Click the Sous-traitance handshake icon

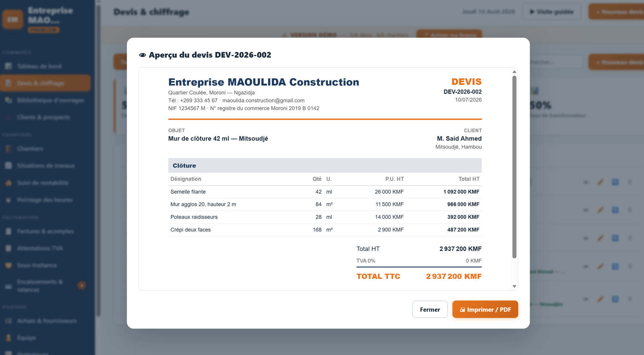click(x=8, y=265)
